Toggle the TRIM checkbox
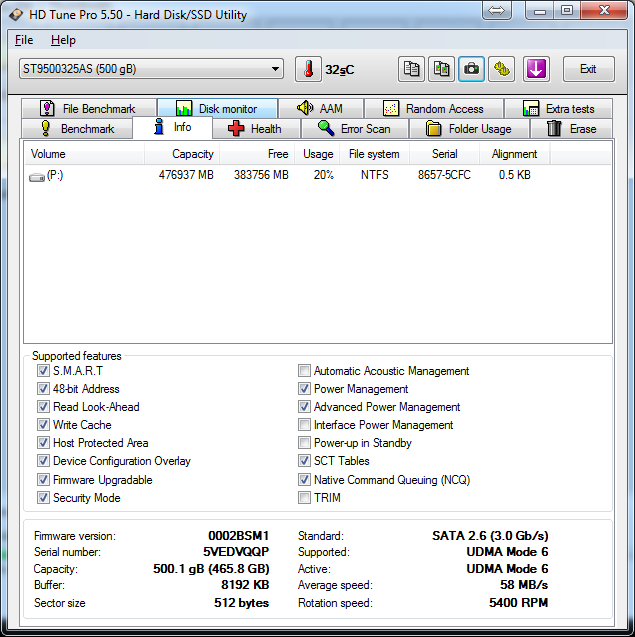 pos(304,498)
